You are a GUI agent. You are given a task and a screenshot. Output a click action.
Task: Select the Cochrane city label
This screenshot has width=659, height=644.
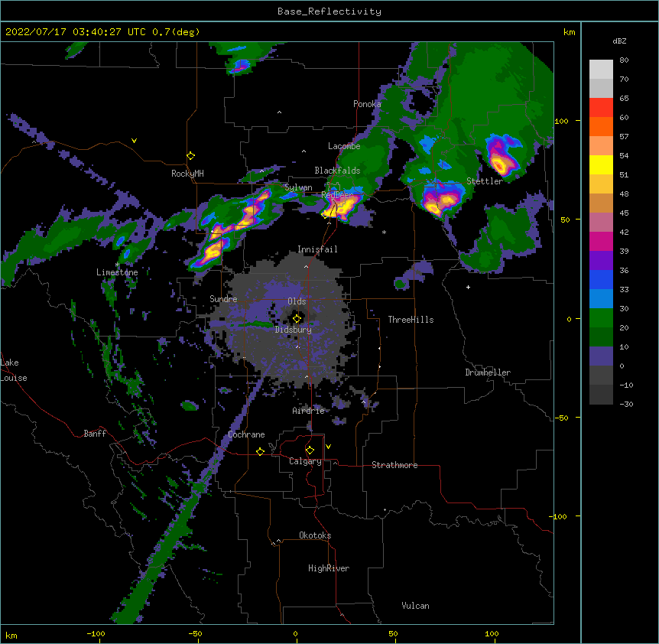click(246, 434)
